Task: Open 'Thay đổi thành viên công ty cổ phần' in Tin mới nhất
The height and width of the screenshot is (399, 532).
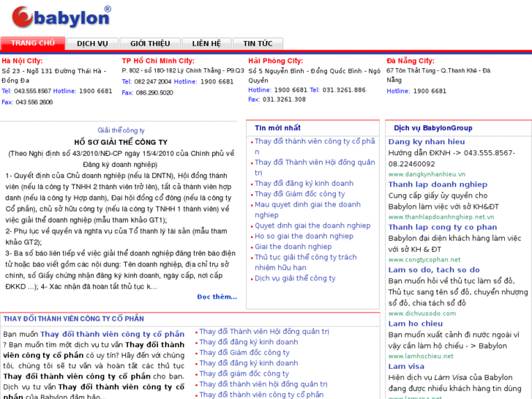Action: [315, 146]
